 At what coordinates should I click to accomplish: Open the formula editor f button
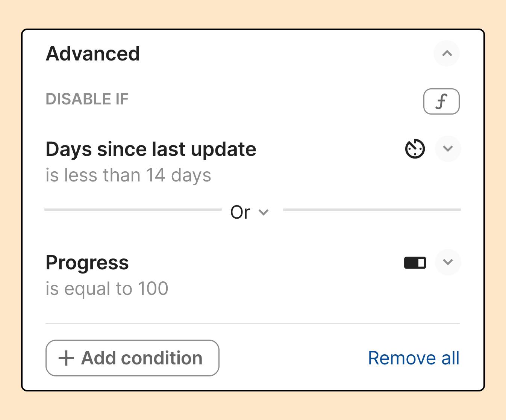click(441, 101)
